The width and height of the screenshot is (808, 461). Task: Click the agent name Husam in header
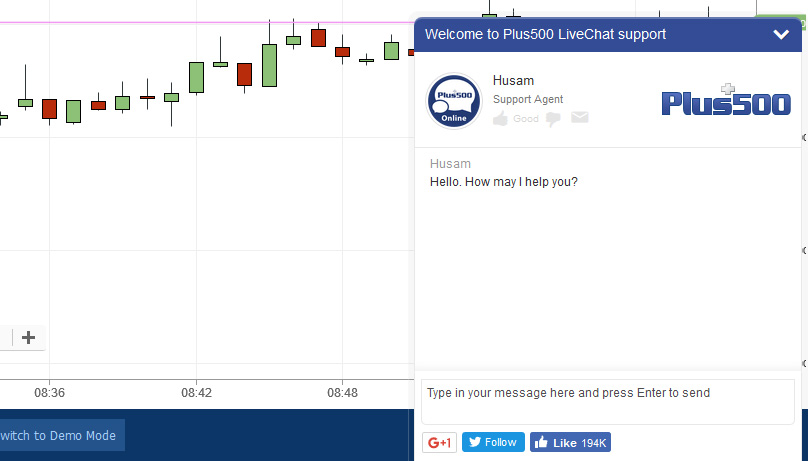[513, 81]
